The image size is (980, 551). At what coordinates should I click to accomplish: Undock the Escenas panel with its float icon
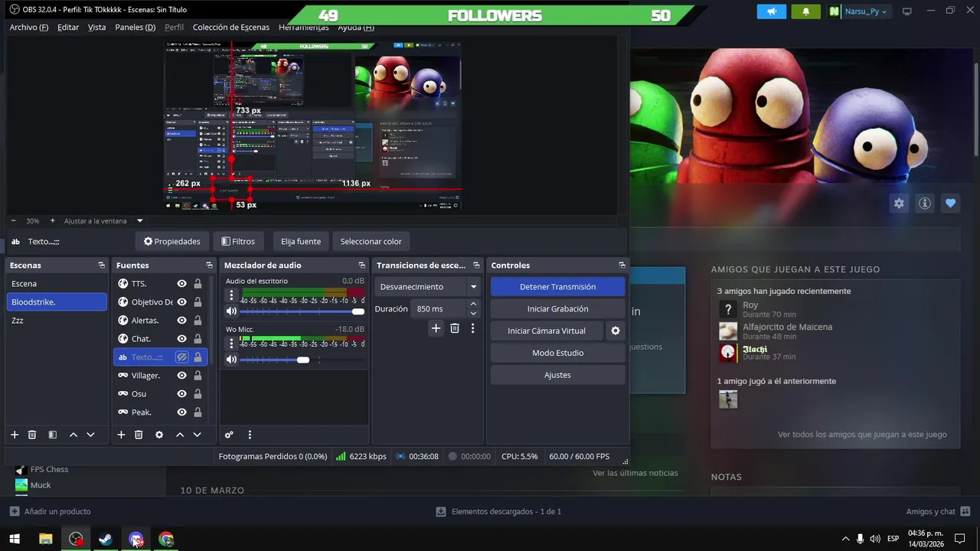pos(101,266)
